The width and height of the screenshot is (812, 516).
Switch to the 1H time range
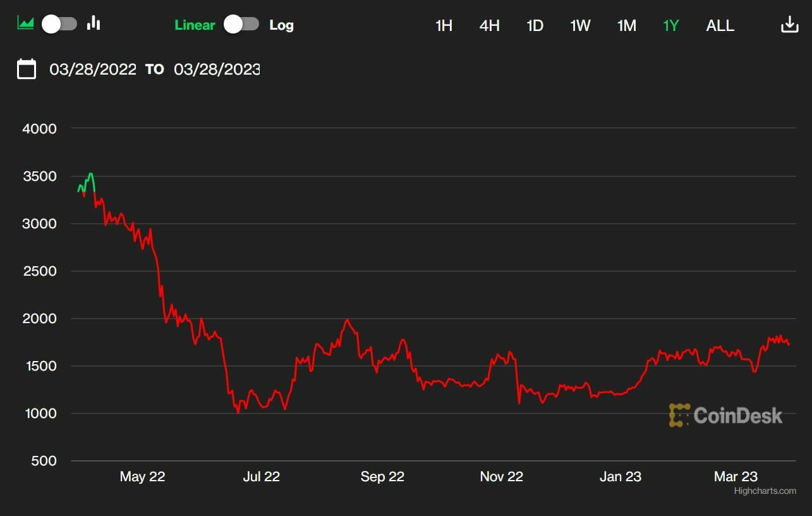[444, 26]
